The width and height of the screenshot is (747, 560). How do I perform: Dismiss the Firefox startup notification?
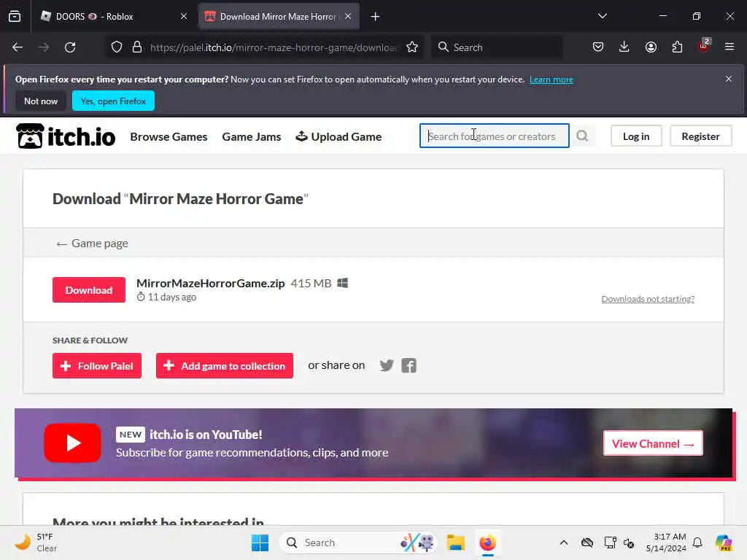coord(729,79)
